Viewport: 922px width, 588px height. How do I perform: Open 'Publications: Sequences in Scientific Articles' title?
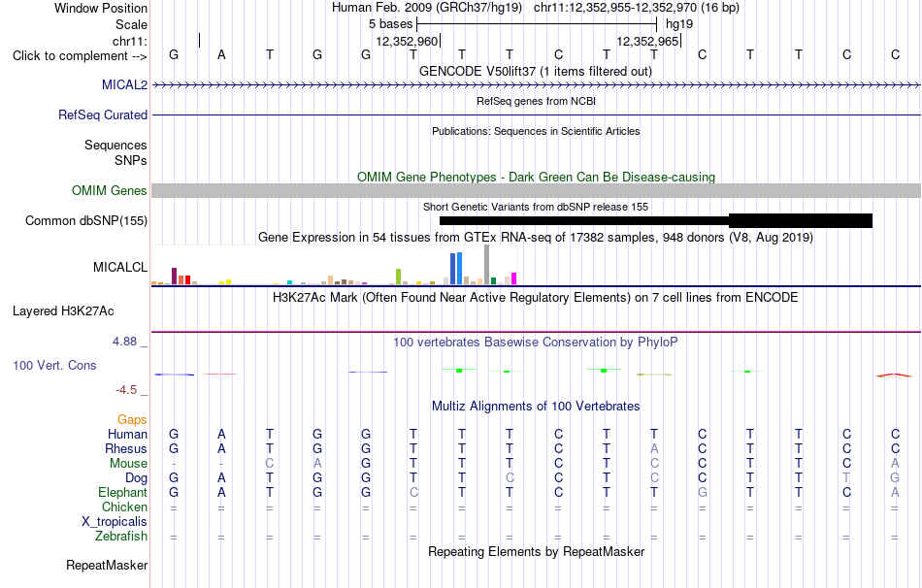coord(536,131)
